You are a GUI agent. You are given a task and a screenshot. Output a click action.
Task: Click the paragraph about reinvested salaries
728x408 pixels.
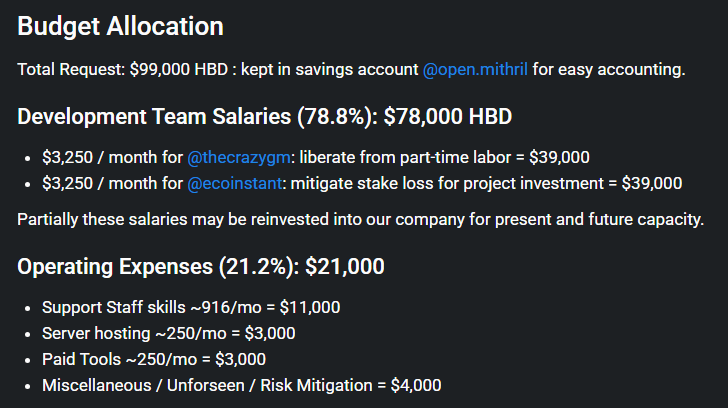tap(360, 219)
